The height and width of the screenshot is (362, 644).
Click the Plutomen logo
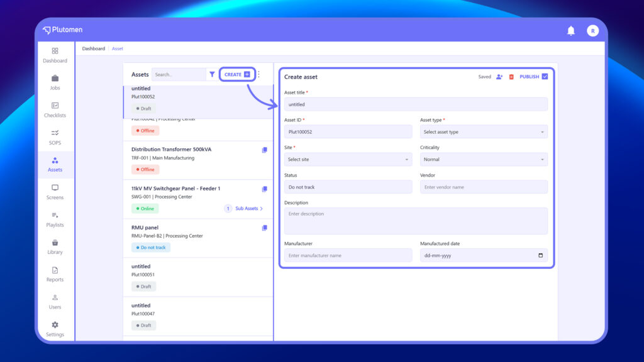coord(62,30)
